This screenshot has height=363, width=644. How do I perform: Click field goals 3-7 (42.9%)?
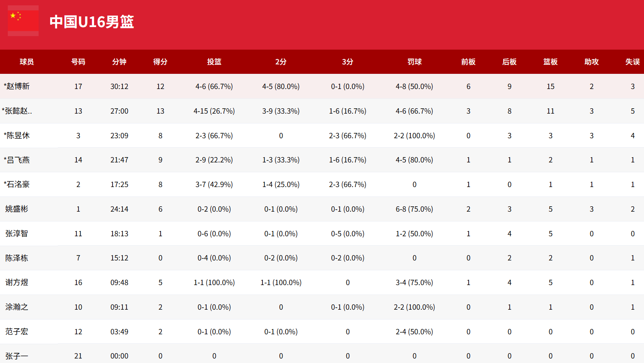[214, 185]
